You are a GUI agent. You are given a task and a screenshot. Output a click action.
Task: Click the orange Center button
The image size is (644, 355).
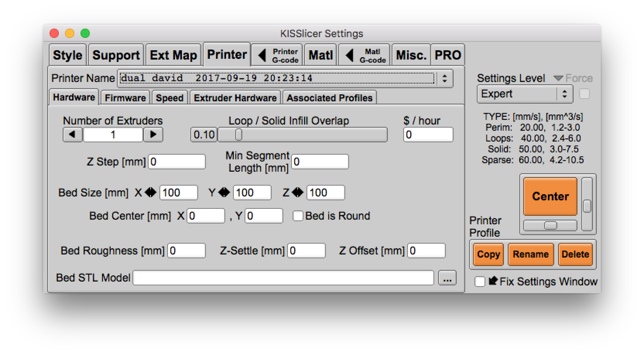click(x=550, y=196)
